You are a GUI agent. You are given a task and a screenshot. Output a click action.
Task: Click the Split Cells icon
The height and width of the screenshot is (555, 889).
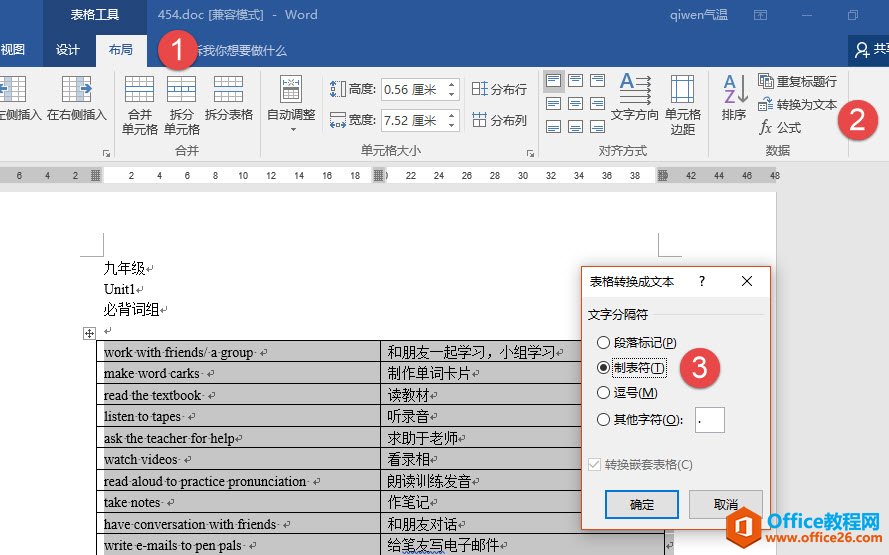[181, 104]
